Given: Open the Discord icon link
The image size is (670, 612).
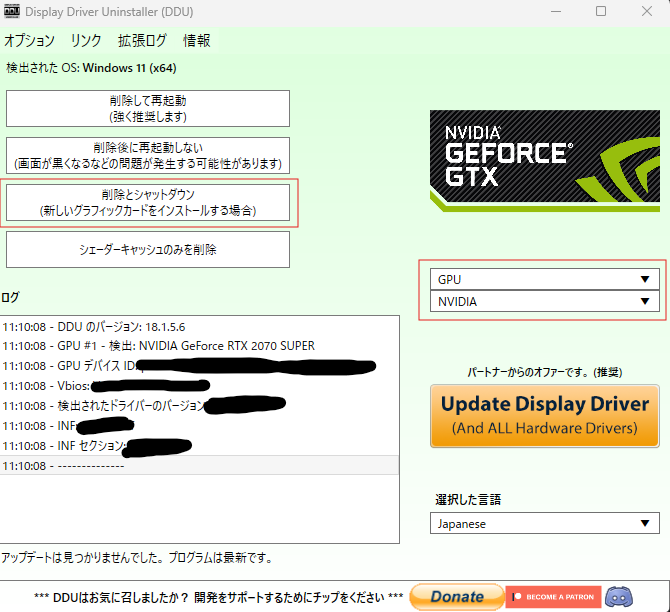Looking at the screenshot, I should point(619,597).
